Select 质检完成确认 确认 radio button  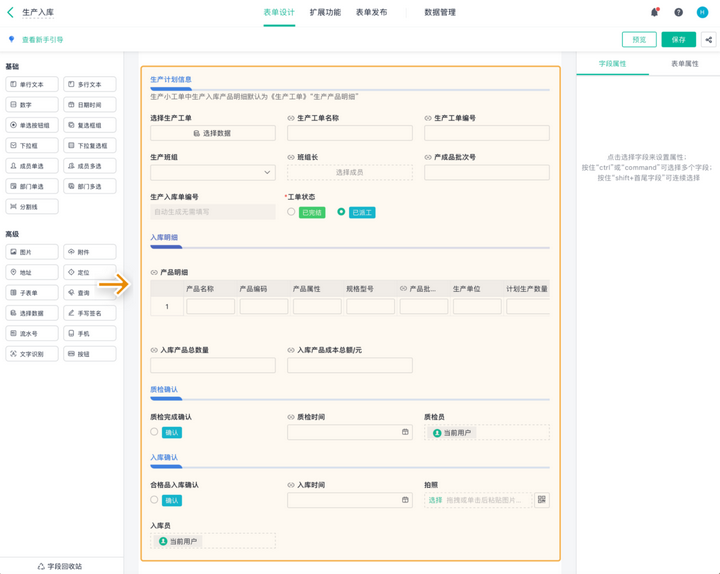tap(155, 433)
